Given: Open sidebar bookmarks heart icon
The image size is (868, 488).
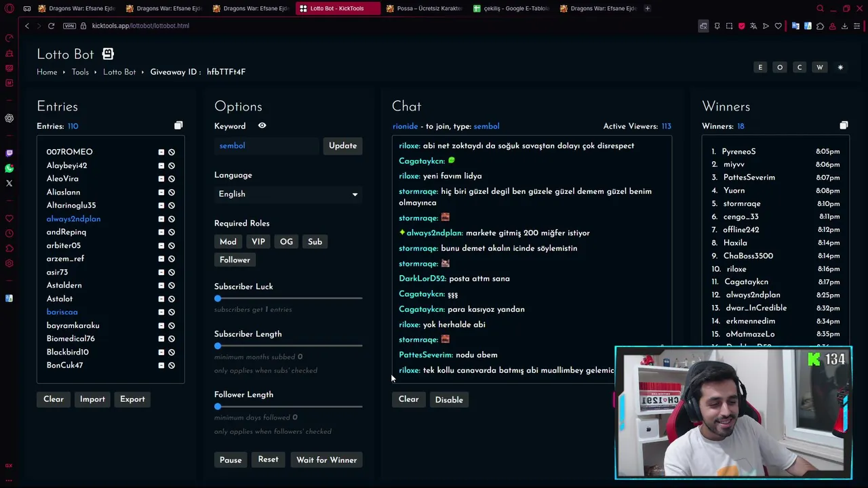Looking at the screenshot, I should coord(9,218).
